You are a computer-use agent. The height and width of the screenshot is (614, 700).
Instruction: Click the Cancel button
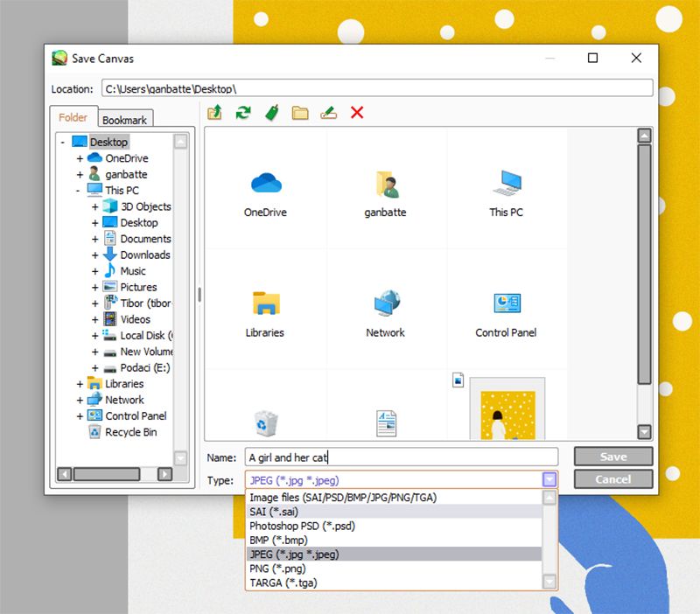tap(613, 479)
